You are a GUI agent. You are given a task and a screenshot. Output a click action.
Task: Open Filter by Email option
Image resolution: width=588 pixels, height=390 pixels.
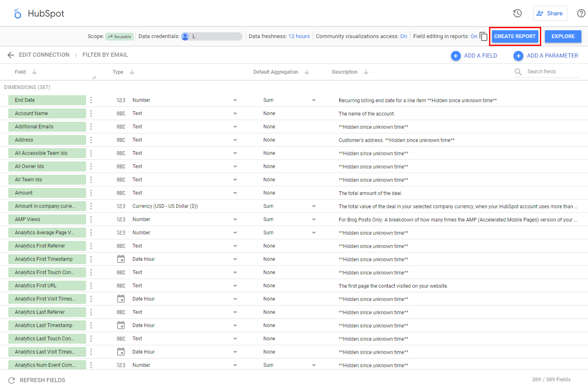coord(105,55)
